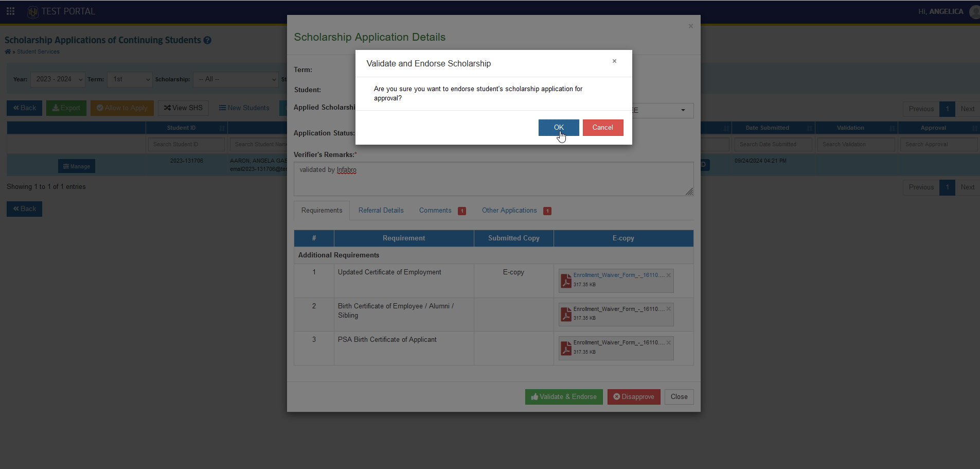The height and width of the screenshot is (469, 980).
Task: Click the View SHS button
Action: (x=183, y=108)
